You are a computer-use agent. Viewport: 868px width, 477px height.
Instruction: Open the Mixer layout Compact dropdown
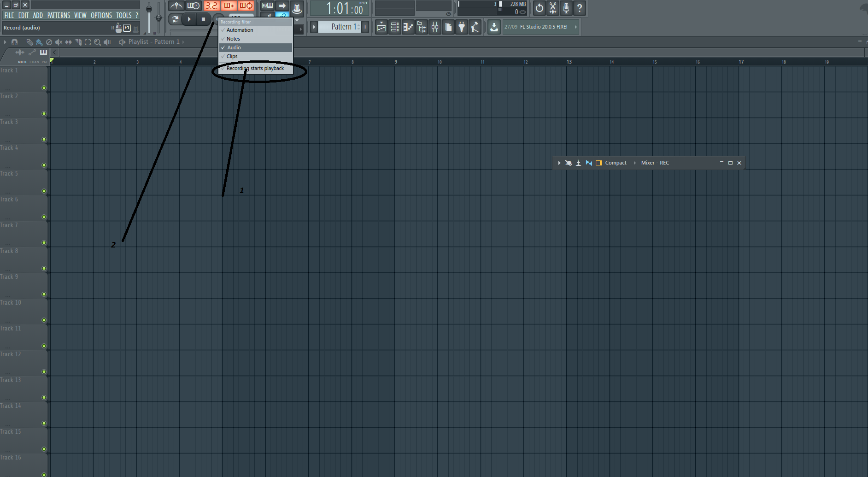point(616,163)
